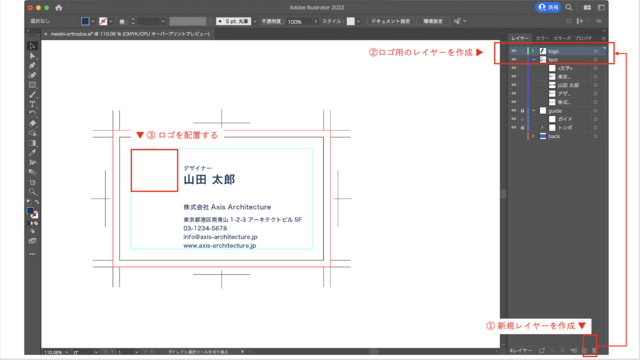
Task: Select the Eraser tool
Action: point(32,124)
